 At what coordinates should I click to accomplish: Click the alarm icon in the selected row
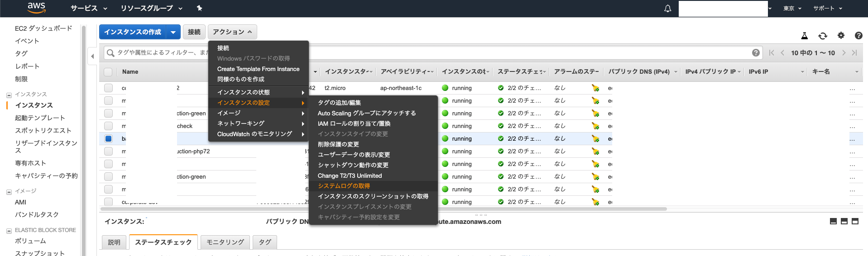(595, 138)
